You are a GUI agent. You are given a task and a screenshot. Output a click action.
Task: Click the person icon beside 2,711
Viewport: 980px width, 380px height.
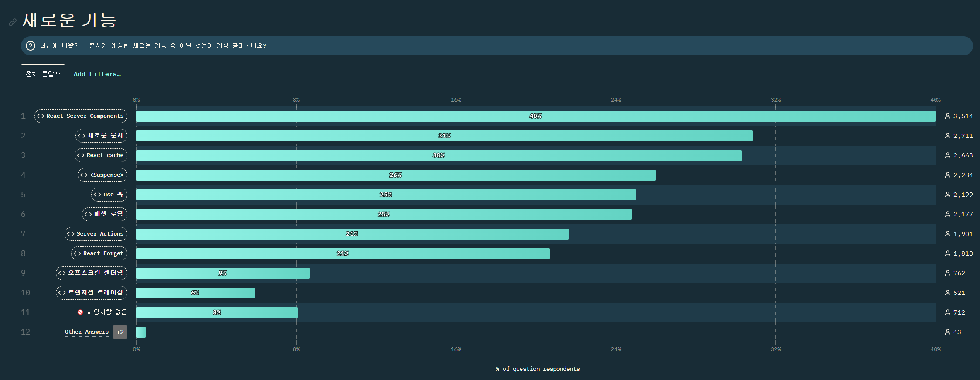[x=948, y=136]
